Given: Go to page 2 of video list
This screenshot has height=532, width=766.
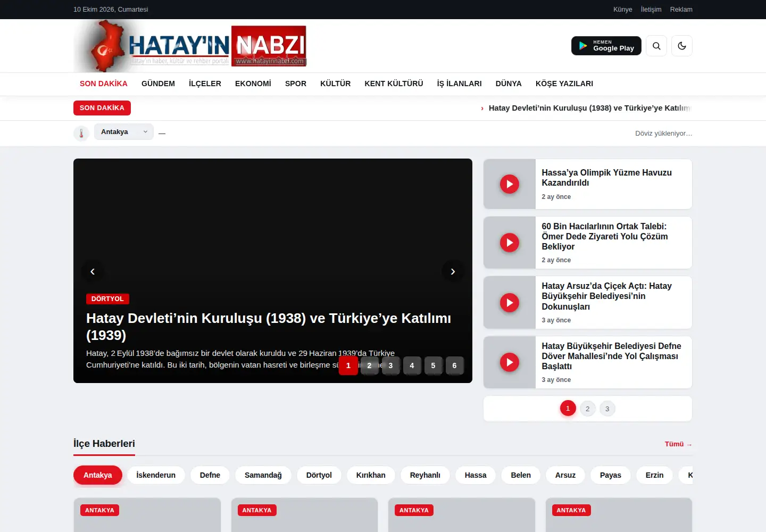Looking at the screenshot, I should coord(587,409).
